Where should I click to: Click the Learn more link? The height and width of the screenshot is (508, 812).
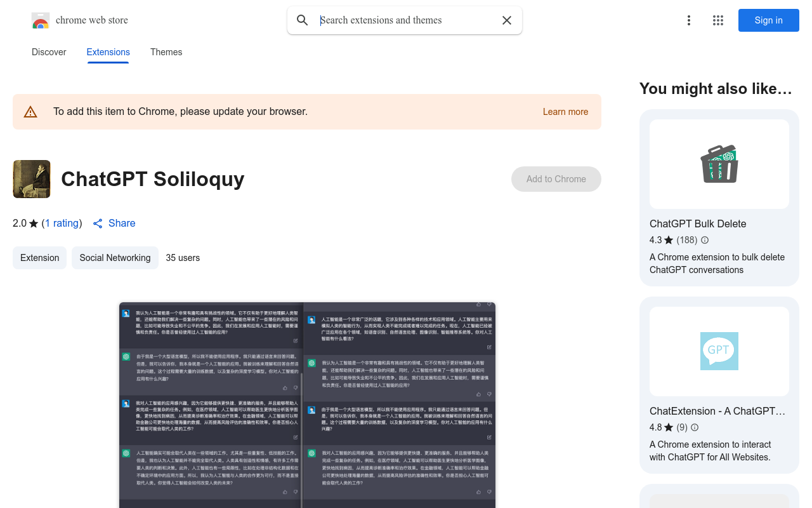[565, 112]
